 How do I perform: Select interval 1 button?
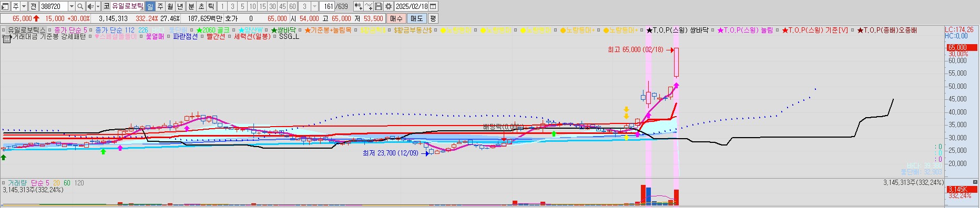222,6
